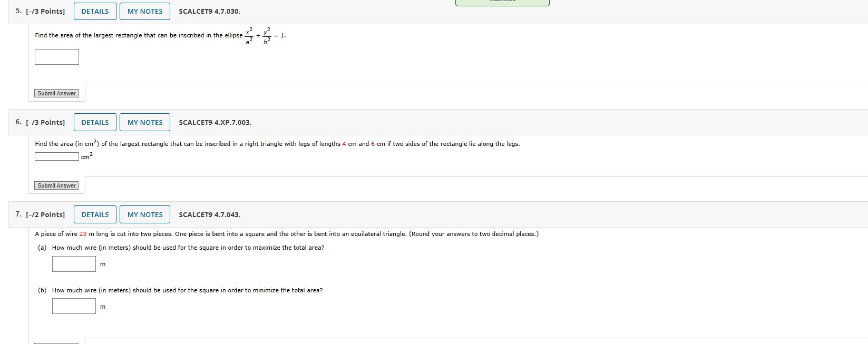Open MY NOTES for question 6
The image size is (868, 344).
[145, 123]
